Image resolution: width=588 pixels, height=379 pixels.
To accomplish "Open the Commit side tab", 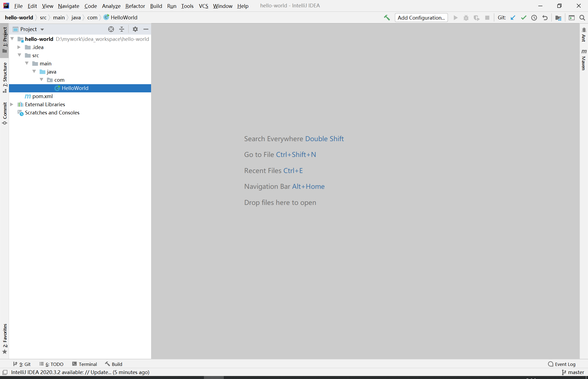I will click(5, 114).
